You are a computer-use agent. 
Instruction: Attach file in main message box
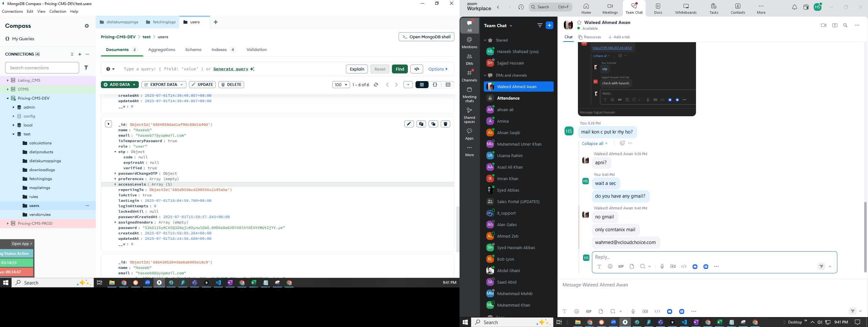pos(601,311)
